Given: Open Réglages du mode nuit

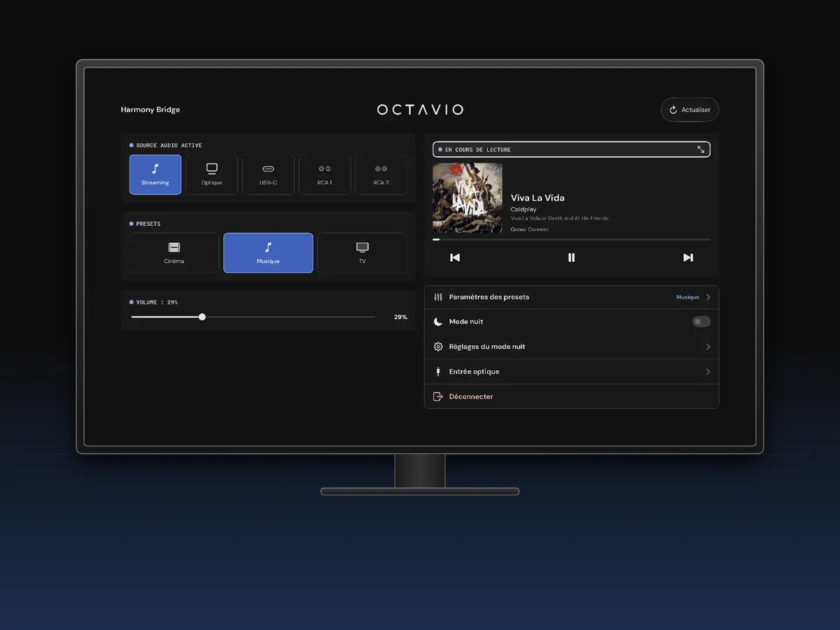Looking at the screenshot, I should tap(571, 346).
